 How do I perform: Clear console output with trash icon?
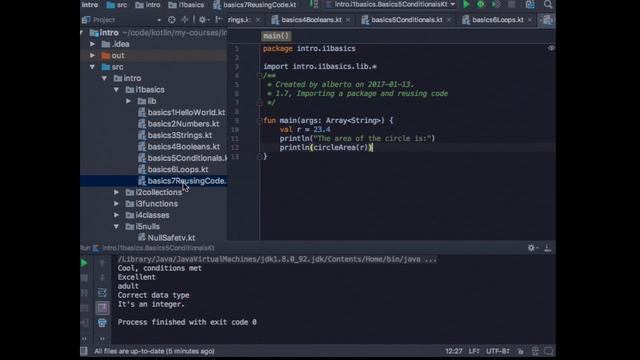102,323
